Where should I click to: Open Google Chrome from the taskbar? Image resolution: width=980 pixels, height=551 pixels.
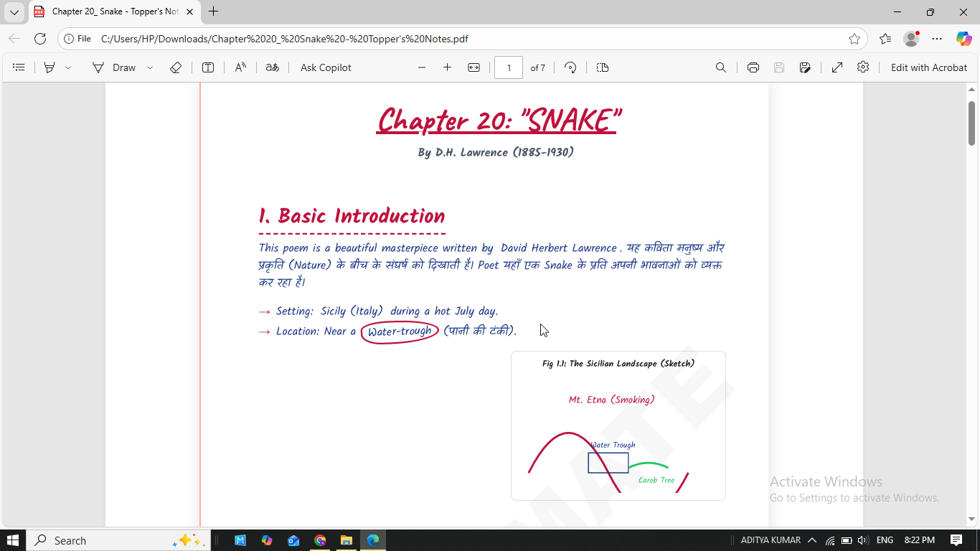click(320, 540)
